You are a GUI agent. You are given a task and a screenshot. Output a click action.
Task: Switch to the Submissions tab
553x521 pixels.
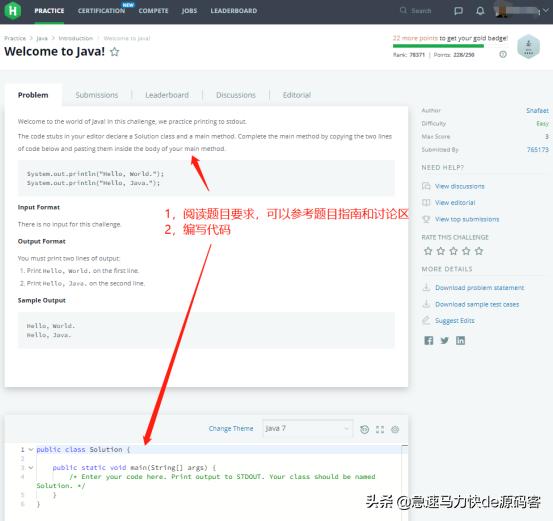[x=97, y=95]
